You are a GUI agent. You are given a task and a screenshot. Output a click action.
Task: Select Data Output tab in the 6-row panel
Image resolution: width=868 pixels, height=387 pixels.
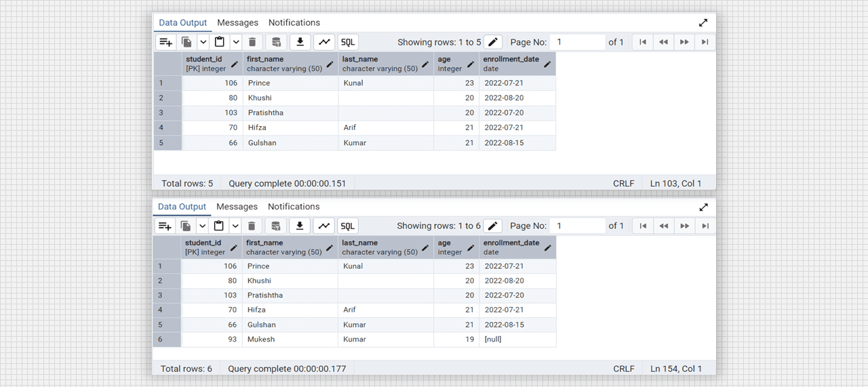(182, 207)
